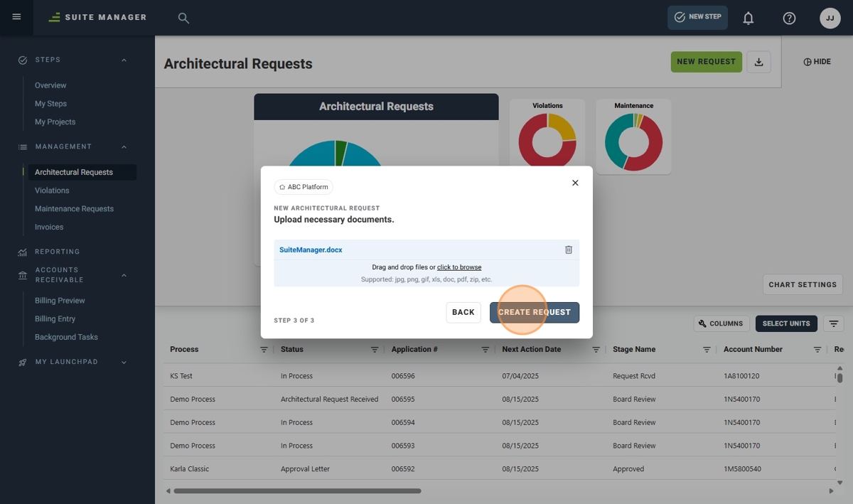This screenshot has width=853, height=504.
Task: Open the table filter icon button
Action: pyautogui.click(x=833, y=323)
